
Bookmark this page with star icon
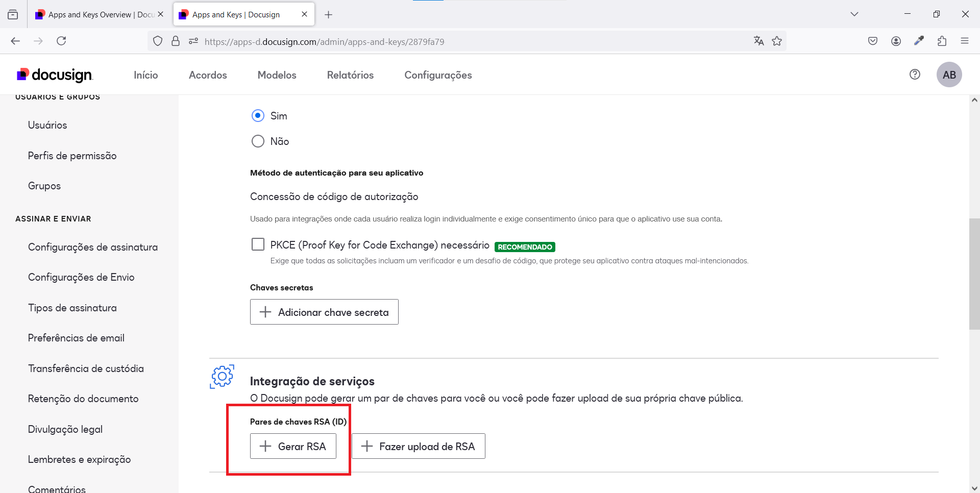click(x=777, y=41)
